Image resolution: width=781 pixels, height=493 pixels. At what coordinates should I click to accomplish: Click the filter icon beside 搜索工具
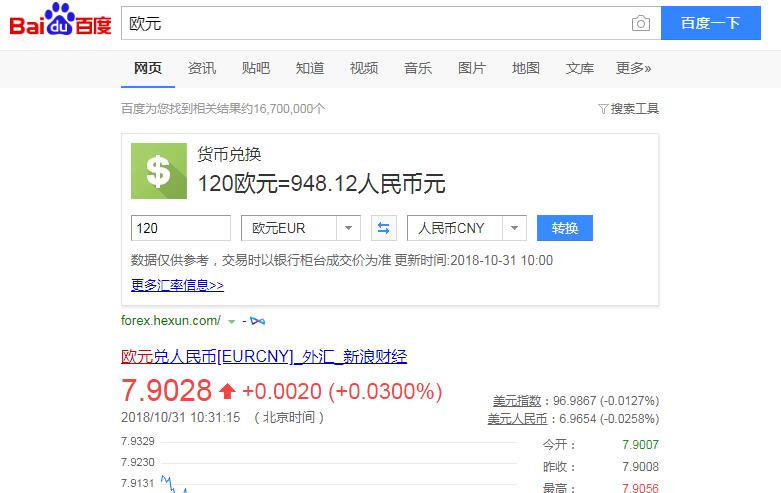click(603, 109)
